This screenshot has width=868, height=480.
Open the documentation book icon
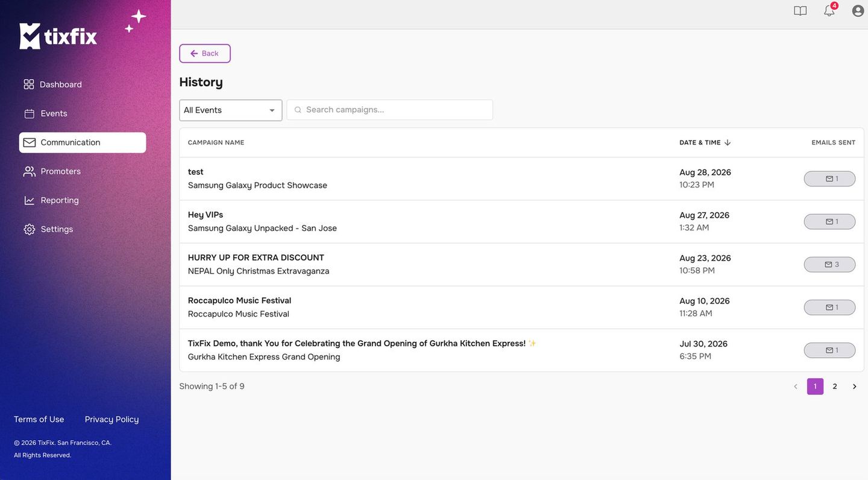click(800, 11)
